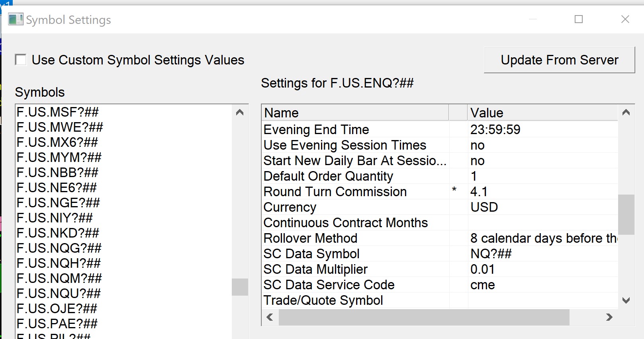Click the horizontal scrollbar thumb
The image size is (644, 339).
(424, 317)
